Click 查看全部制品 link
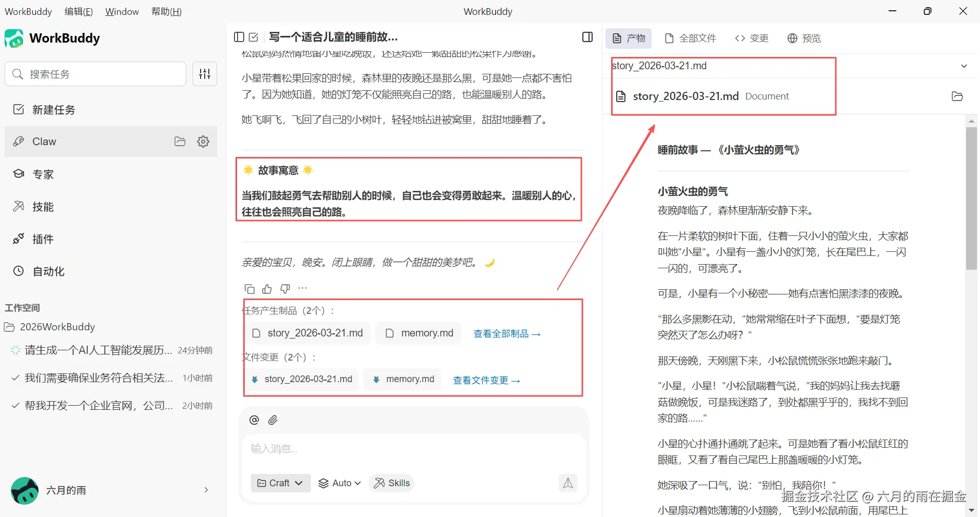Screen dimensions: 980x517 coord(507,334)
